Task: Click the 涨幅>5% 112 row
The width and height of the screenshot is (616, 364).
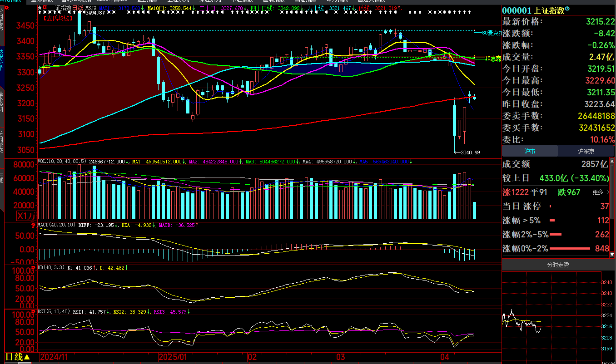Action: click(x=556, y=221)
